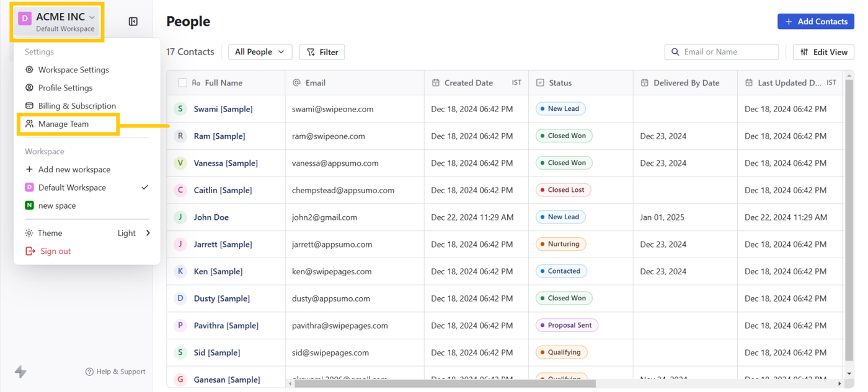The image size is (868, 392).
Task: Click the Help & Support question icon
Action: 89,372
